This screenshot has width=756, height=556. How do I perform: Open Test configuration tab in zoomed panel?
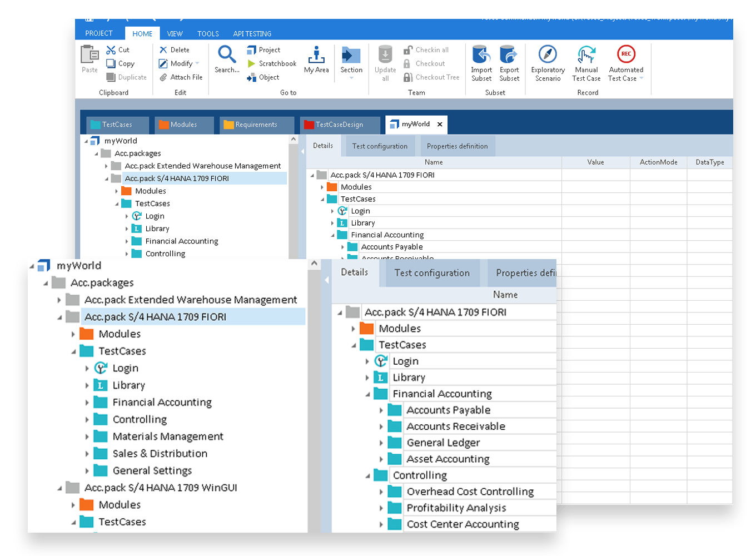[x=432, y=273]
